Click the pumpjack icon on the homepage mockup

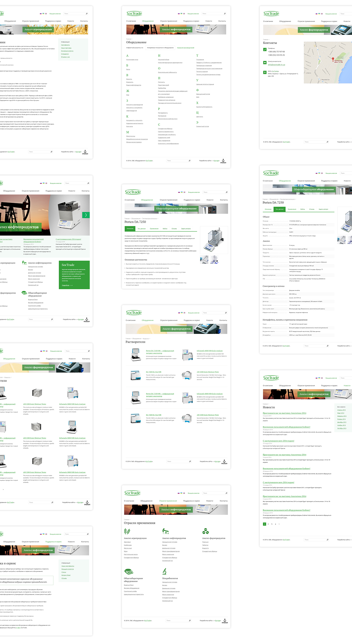(24, 263)
